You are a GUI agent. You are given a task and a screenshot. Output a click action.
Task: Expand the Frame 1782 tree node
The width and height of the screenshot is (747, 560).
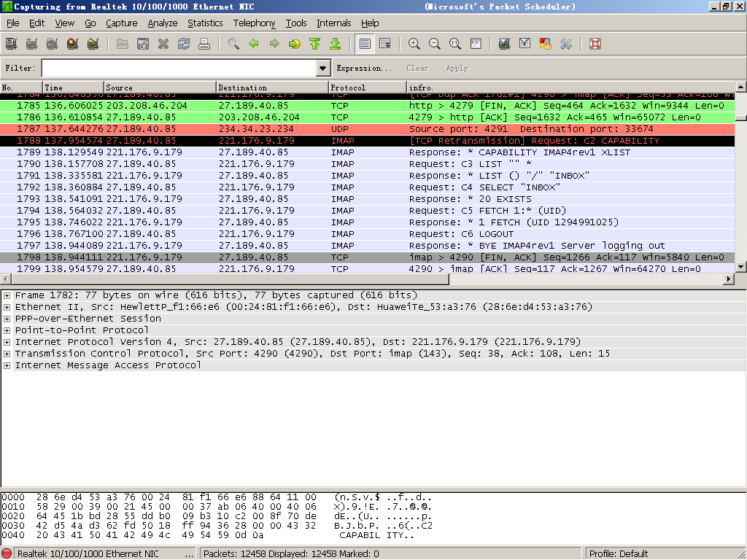click(7, 295)
